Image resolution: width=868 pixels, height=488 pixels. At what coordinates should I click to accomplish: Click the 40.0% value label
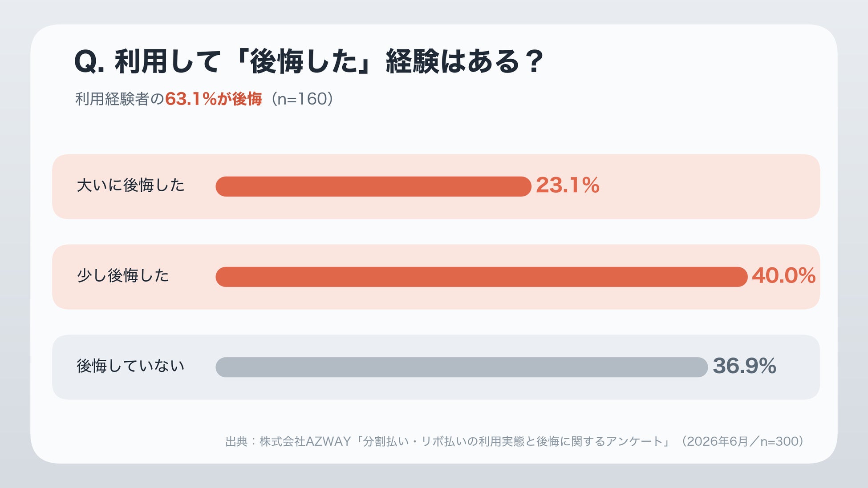[x=784, y=276]
